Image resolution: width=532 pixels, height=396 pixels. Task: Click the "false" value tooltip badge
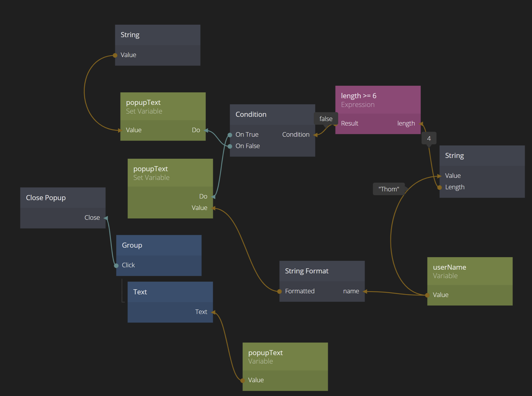(326, 119)
